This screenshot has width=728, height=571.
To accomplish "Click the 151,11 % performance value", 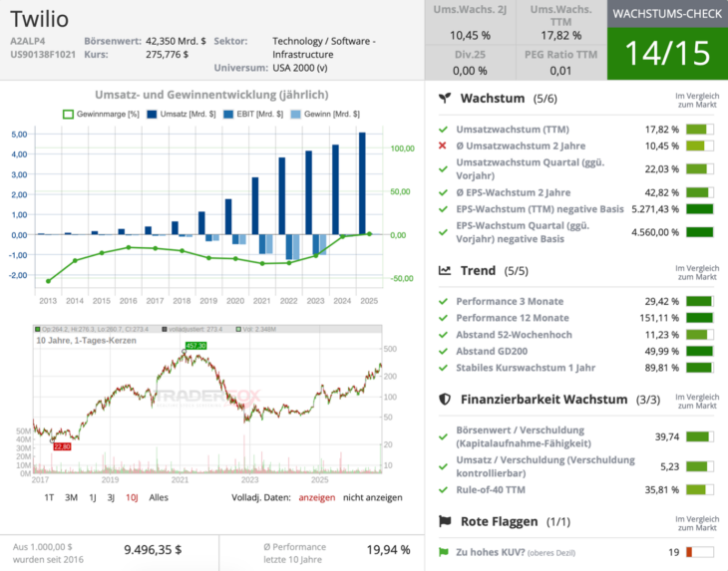I will coord(659,318).
